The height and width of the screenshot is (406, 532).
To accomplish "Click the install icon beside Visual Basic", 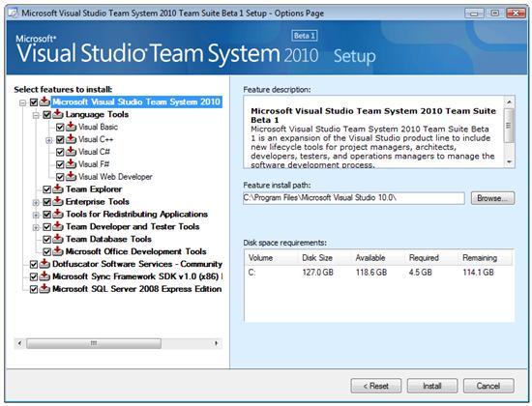I will point(71,127).
